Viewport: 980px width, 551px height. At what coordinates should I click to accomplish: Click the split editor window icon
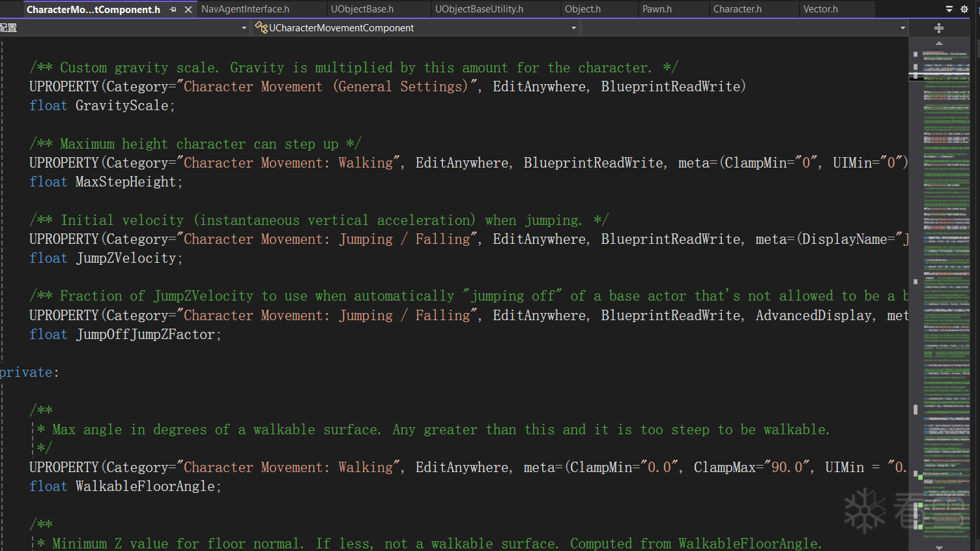[938, 28]
